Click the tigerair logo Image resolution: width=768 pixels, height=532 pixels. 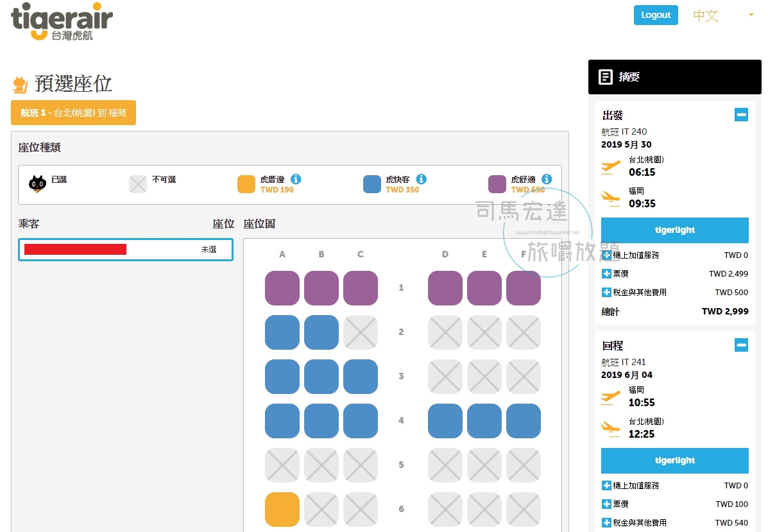pos(62,22)
